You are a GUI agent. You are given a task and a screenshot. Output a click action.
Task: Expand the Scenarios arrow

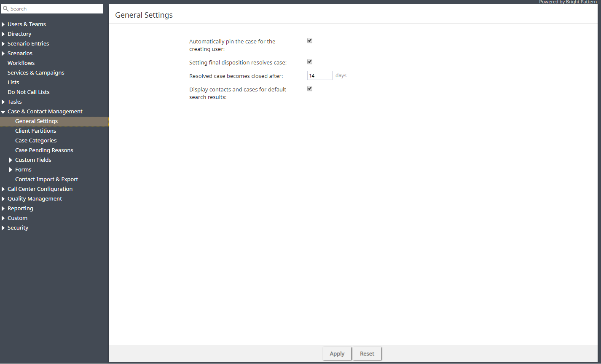coord(3,54)
